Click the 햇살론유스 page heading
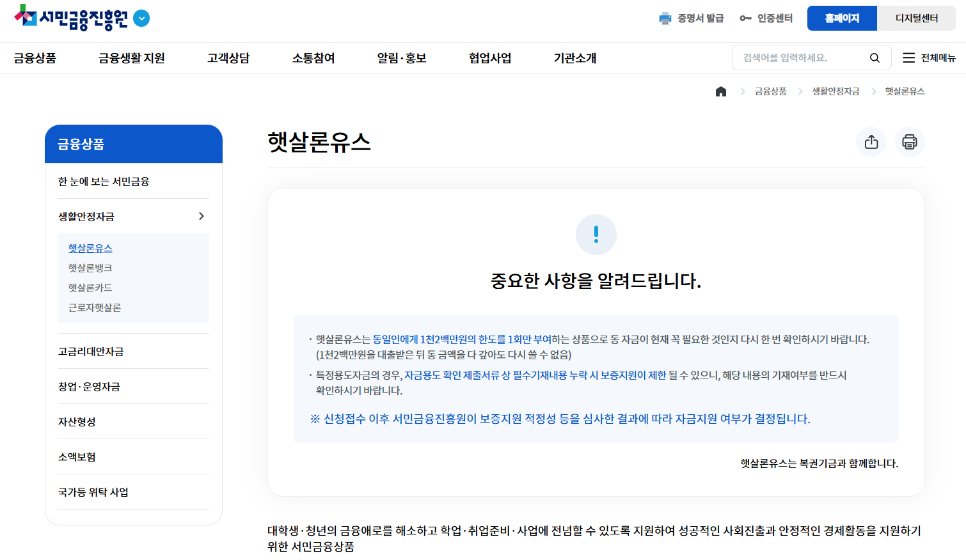Screen dimensions: 966x560 pyautogui.click(x=319, y=142)
